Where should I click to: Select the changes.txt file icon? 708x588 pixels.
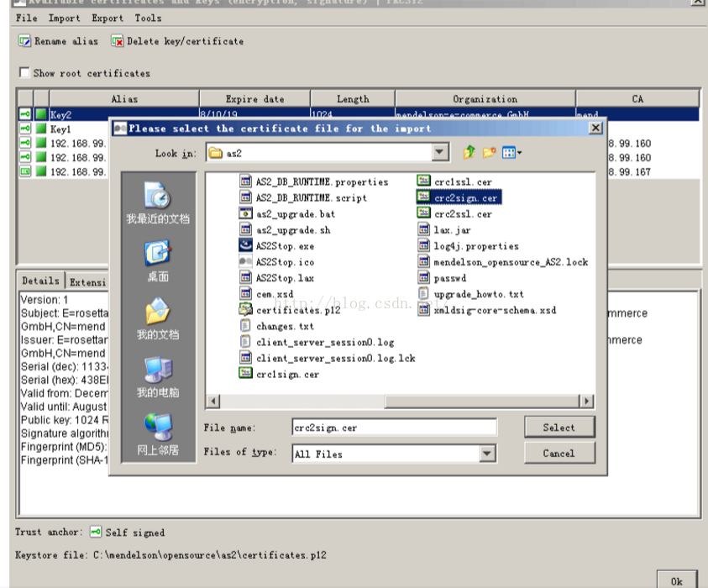[x=245, y=326]
